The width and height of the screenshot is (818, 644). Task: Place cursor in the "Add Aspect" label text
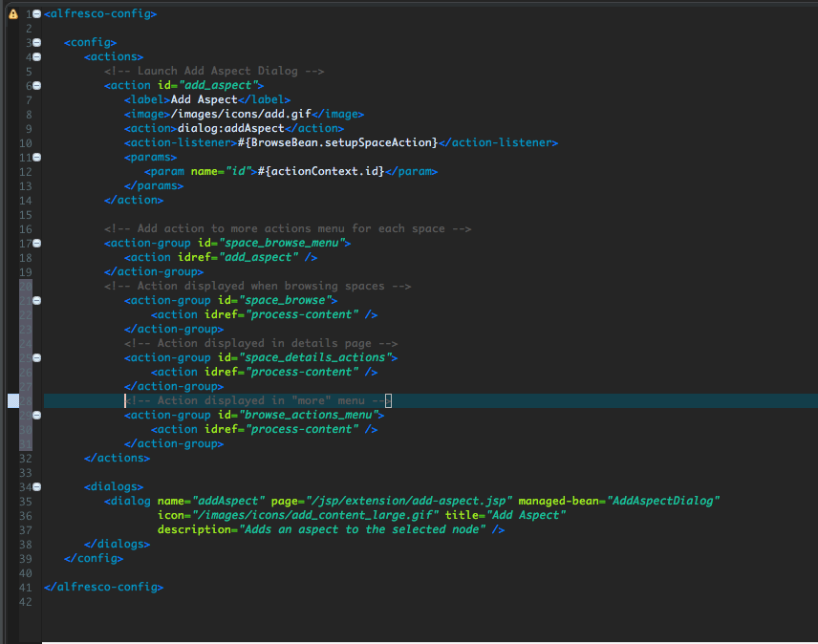[203, 100]
